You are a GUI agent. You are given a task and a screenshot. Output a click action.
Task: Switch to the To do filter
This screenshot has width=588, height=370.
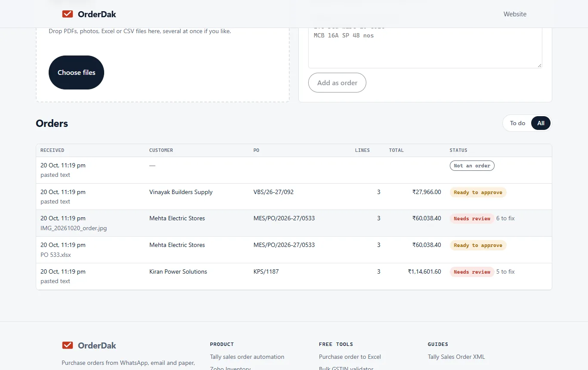(517, 123)
